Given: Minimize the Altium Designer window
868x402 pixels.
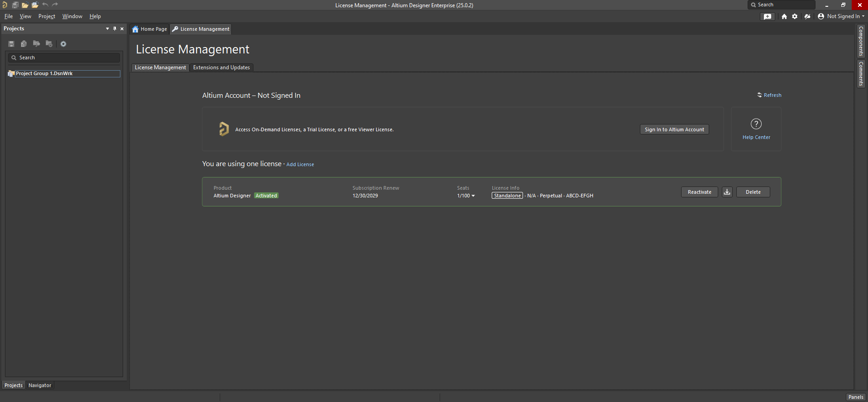Looking at the screenshot, I should (x=827, y=5).
